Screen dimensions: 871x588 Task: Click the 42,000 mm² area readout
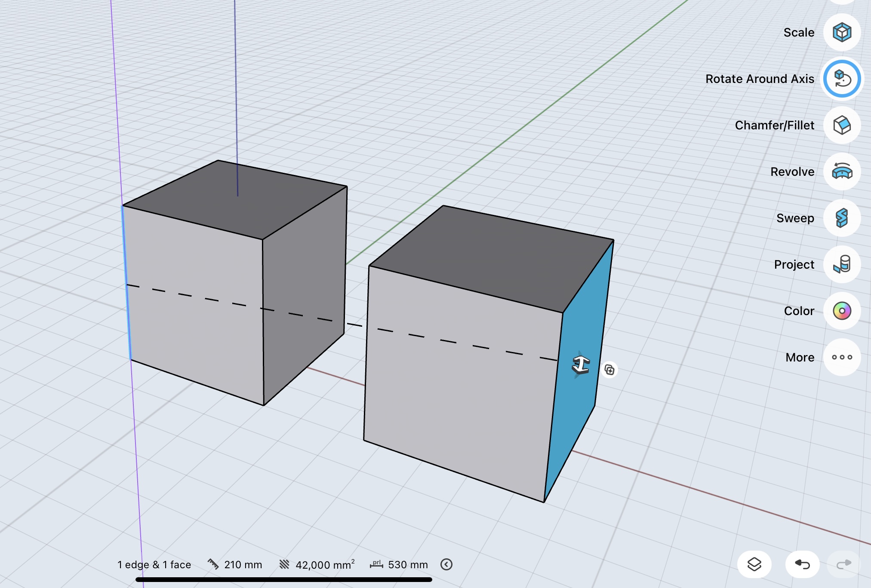(325, 565)
